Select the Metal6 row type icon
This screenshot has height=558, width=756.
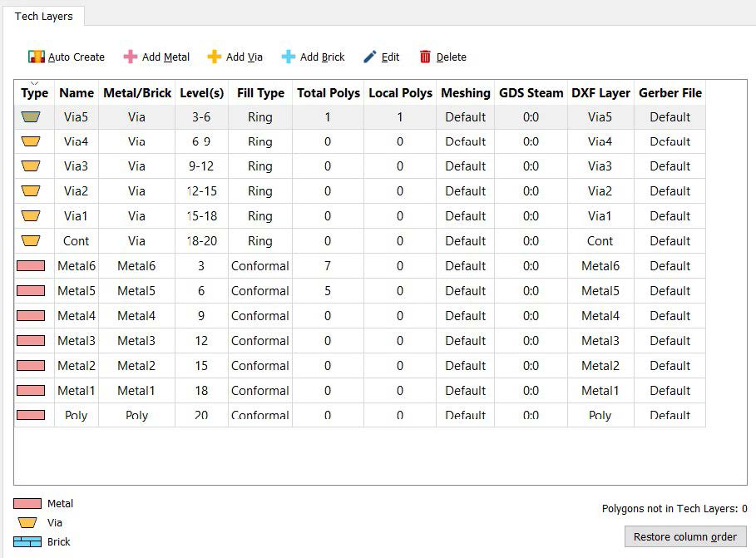point(31,266)
